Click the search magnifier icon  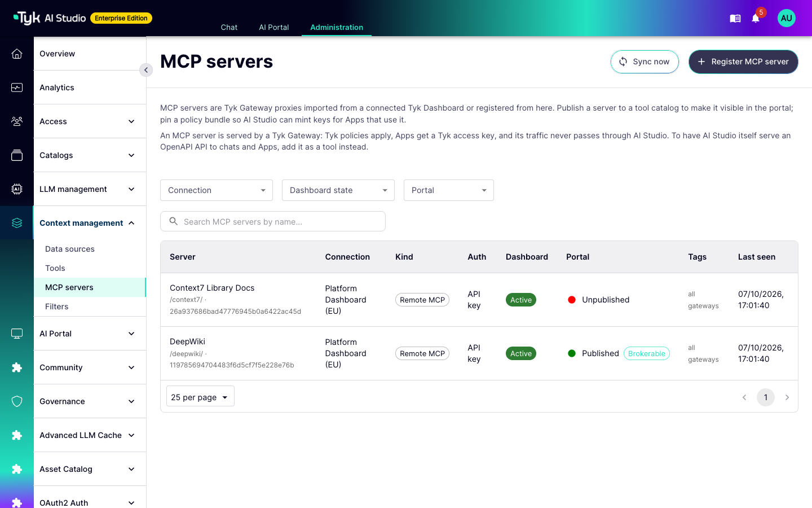point(174,221)
